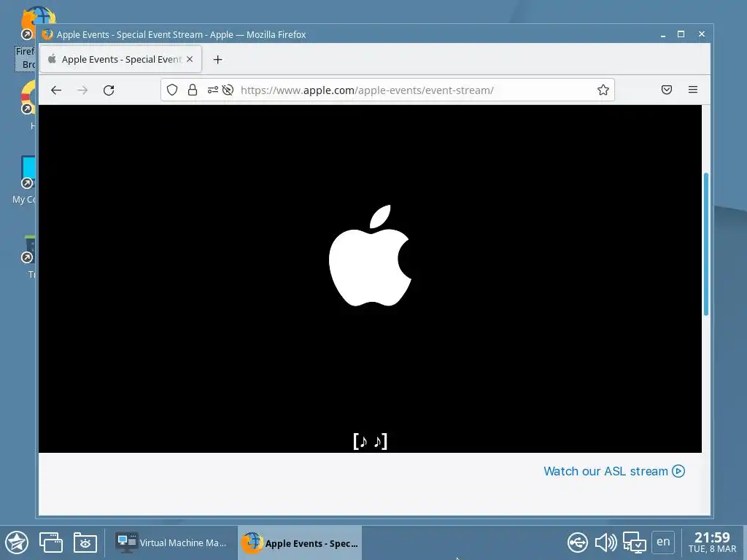Reload the current page
Image resolution: width=747 pixels, height=560 pixels.
(109, 90)
